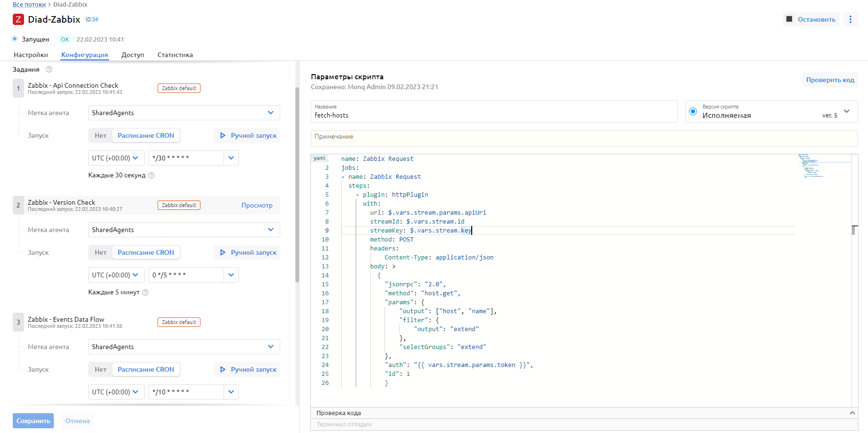Click the Сохранить button
Viewport: 868px width, 433px height.
coord(33,421)
